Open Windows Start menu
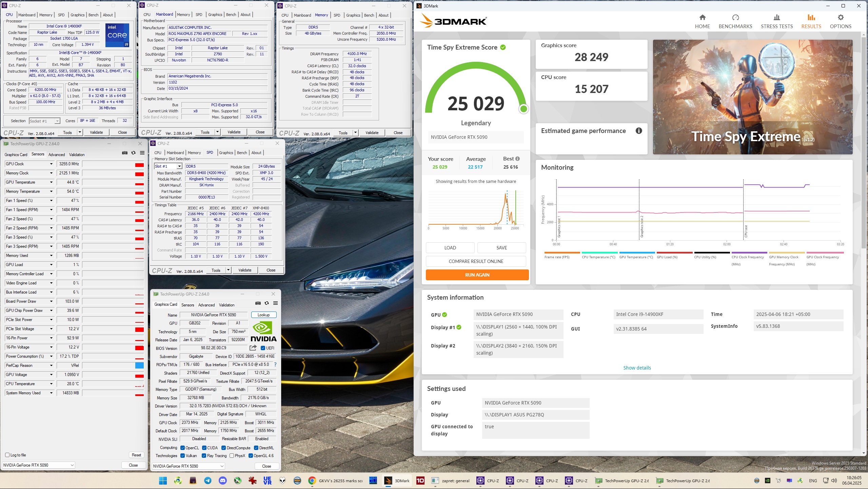The height and width of the screenshot is (489, 868). 163,481
